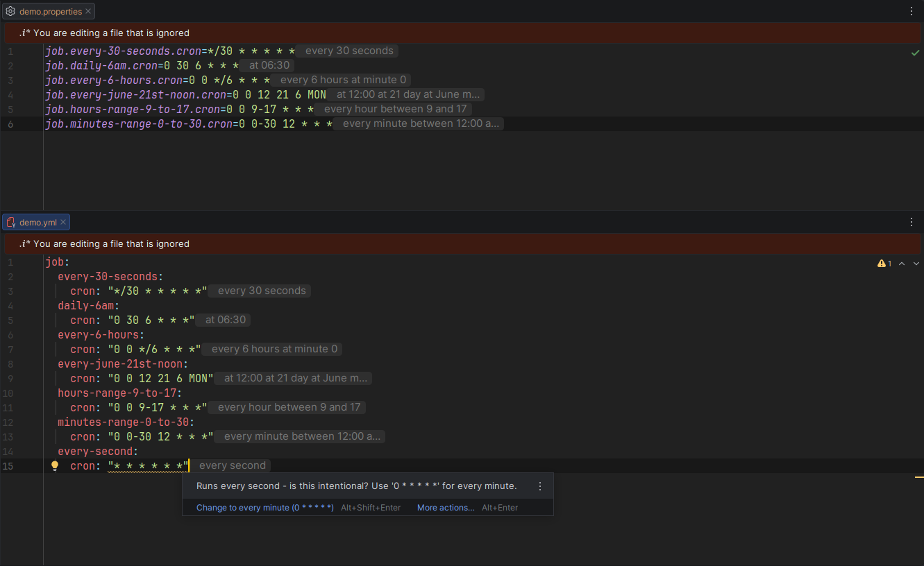Close the demo.yml tab
Viewport: 924px width, 566px height.
(x=63, y=223)
